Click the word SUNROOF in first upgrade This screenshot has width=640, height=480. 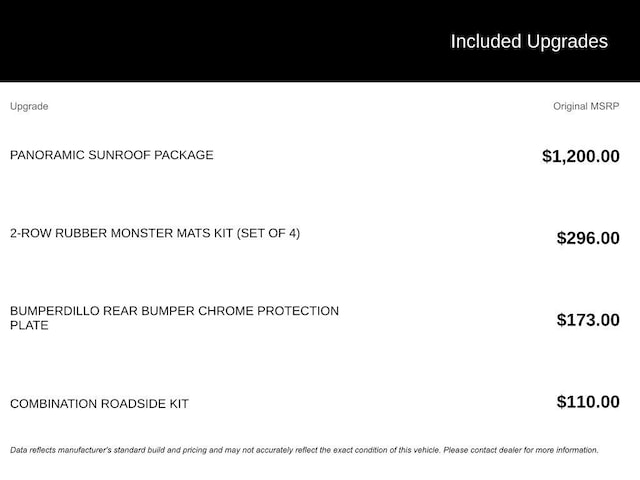pos(119,155)
